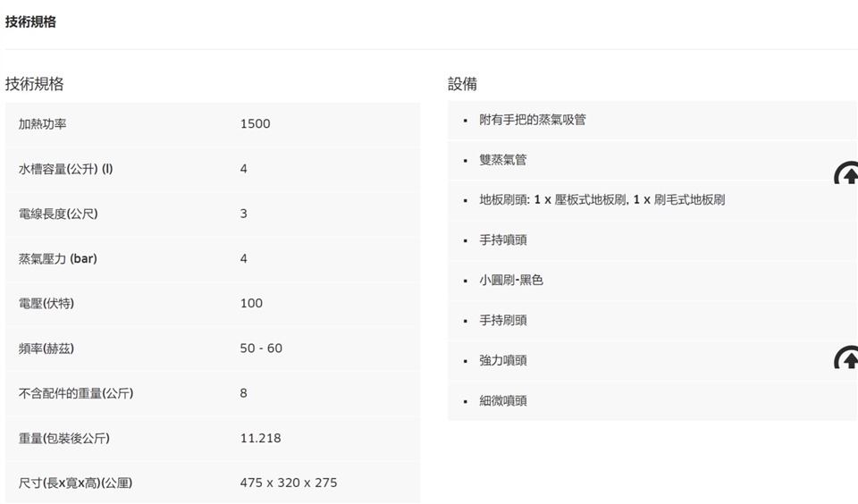Click the 地板刷頭 equipment list item
Viewport: 858px width, 504px height.
click(601, 200)
